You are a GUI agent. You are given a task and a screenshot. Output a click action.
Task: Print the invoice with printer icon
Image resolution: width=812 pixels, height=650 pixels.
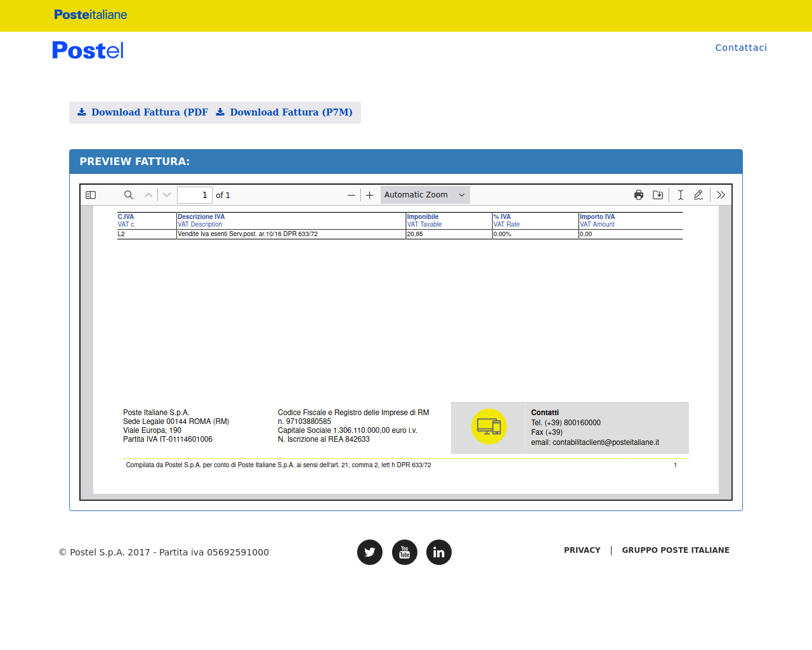click(x=639, y=195)
